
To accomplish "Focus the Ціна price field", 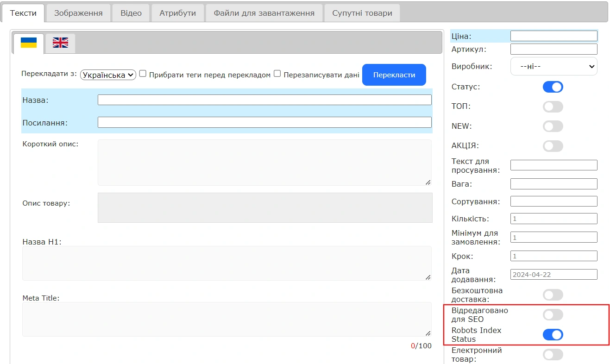I will pos(553,36).
